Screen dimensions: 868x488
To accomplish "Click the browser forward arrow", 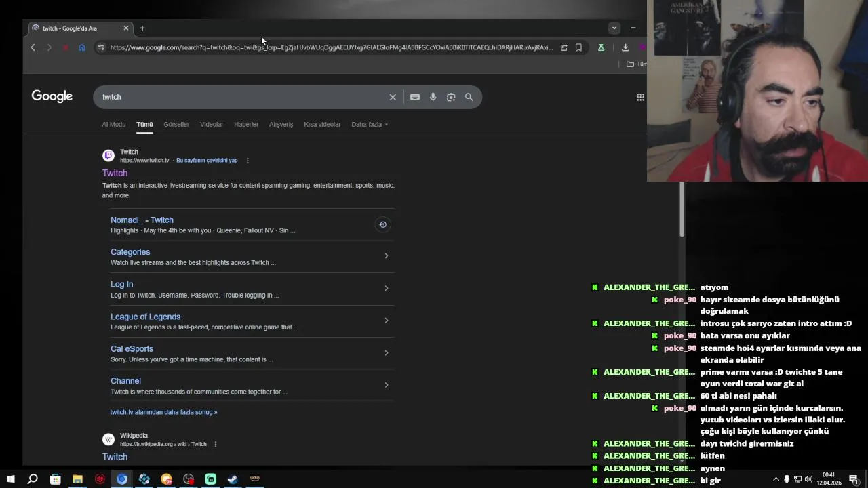I will pyautogui.click(x=49, y=47).
